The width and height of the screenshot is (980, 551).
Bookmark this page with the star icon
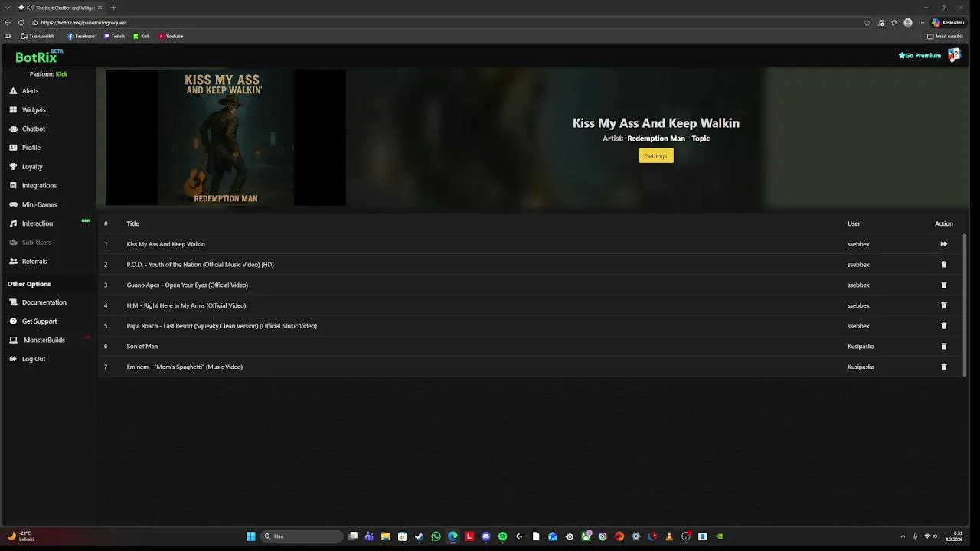point(867,23)
